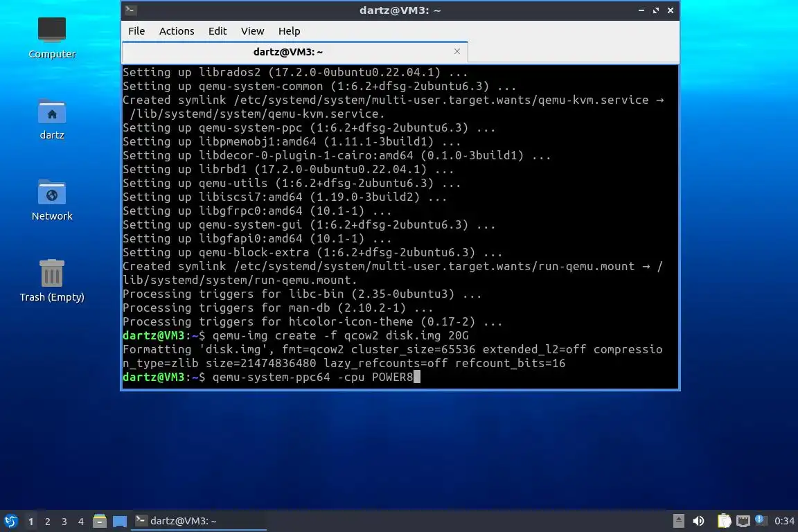Close the terminal window
The width and height of the screenshot is (798, 532).
click(671, 10)
